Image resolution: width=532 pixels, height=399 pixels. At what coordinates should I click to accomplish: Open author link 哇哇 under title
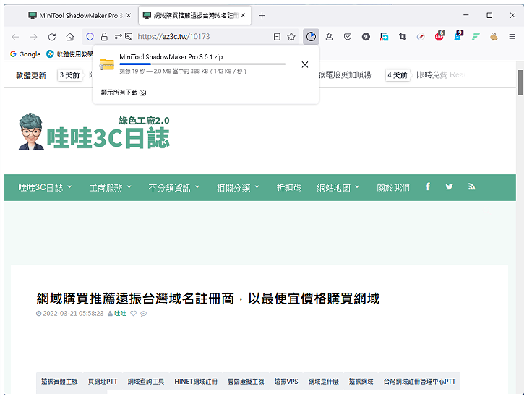120,314
